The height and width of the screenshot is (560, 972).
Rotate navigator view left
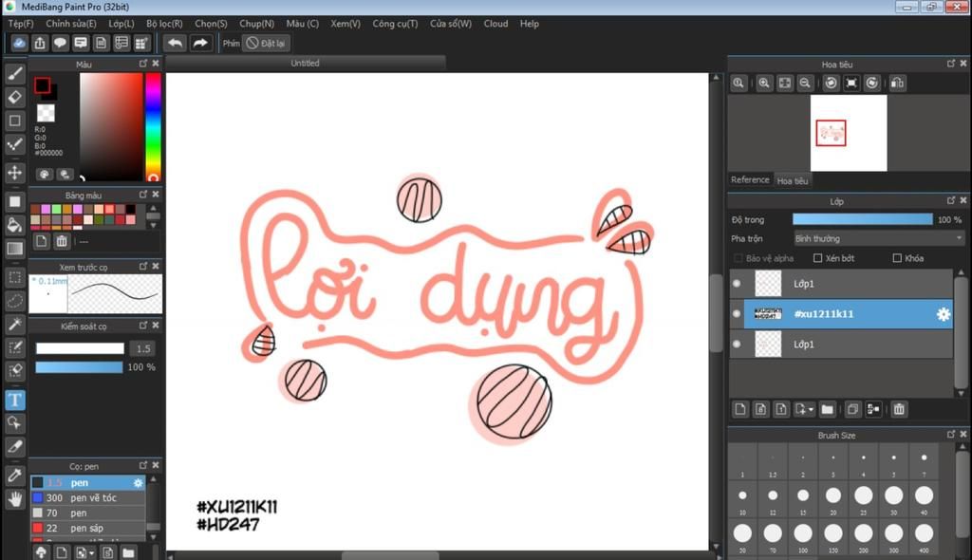832,84
